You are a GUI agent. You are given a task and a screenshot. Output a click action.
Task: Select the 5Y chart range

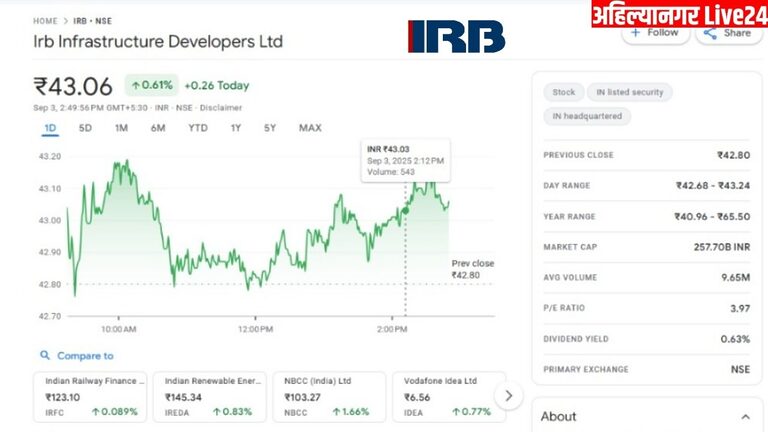click(x=270, y=128)
